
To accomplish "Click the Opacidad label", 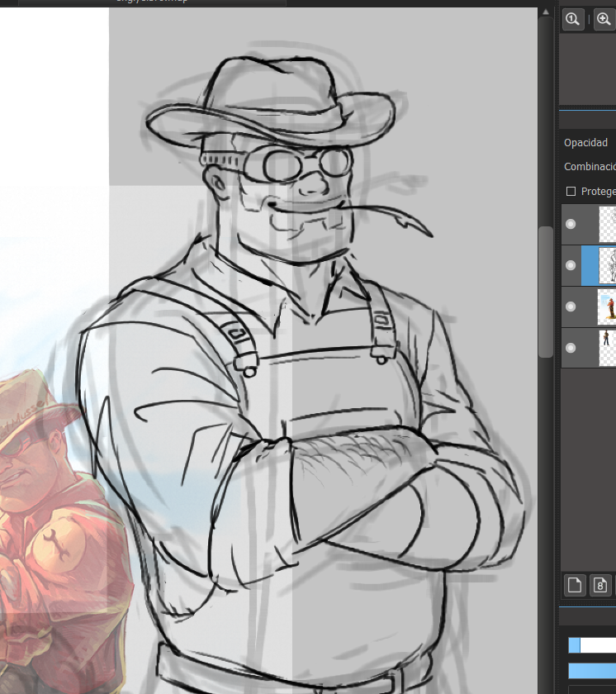I will click(x=585, y=143).
